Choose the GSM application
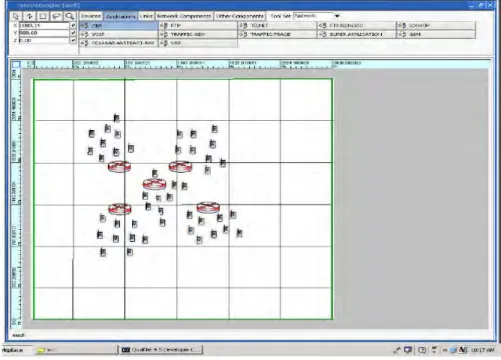This screenshot has width=501, height=360. coord(436,34)
